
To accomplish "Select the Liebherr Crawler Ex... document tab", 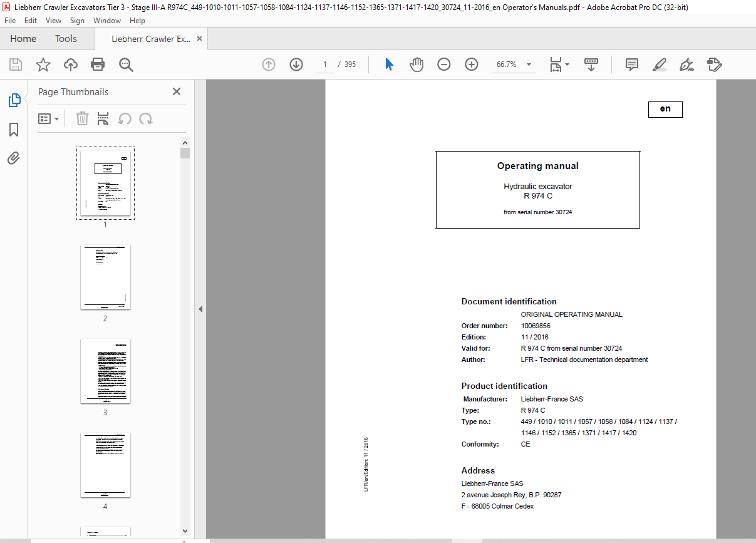I will pos(151,39).
